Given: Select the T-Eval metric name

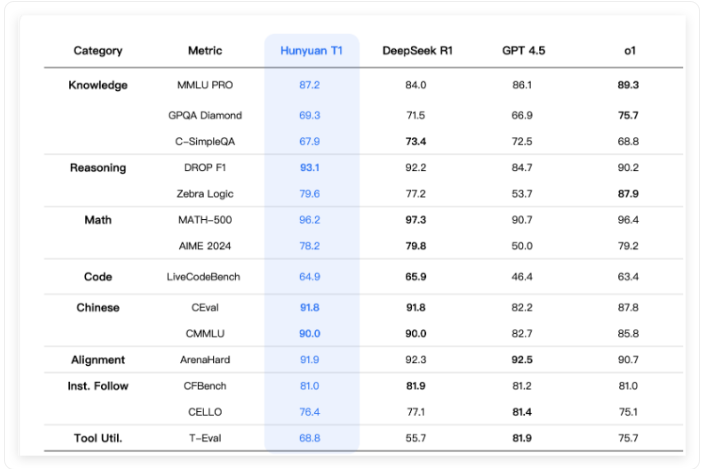Looking at the screenshot, I should [x=205, y=438].
